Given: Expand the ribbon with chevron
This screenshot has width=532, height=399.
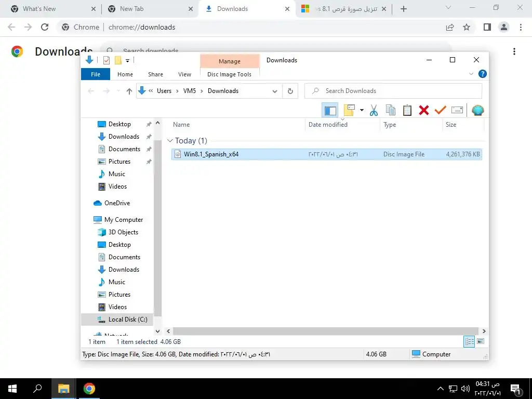Looking at the screenshot, I should (x=471, y=74).
